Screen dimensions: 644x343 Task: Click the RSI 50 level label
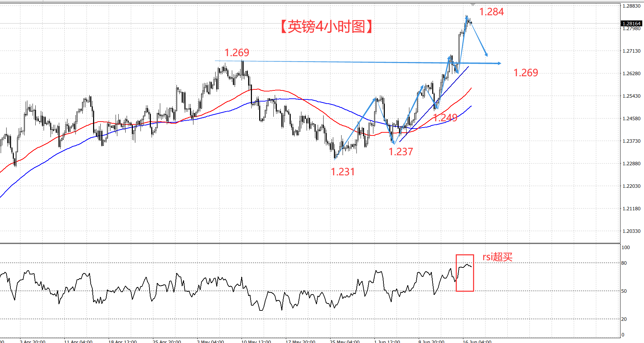(624, 291)
